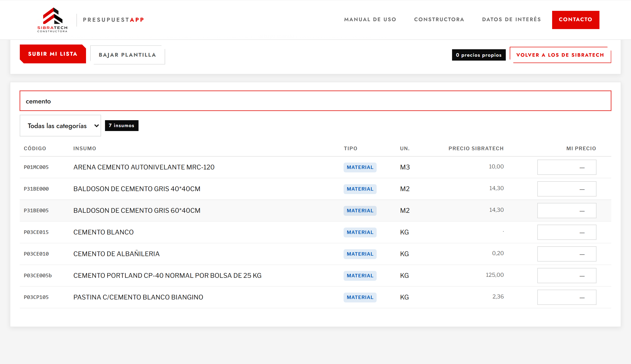Click Subir Mi Lista button
Image resolution: width=631 pixels, height=364 pixels.
[53, 54]
